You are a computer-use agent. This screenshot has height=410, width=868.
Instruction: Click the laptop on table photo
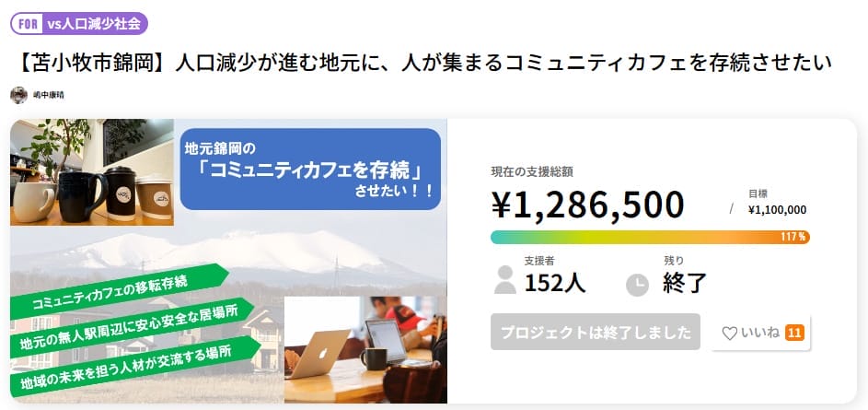(x=365, y=349)
